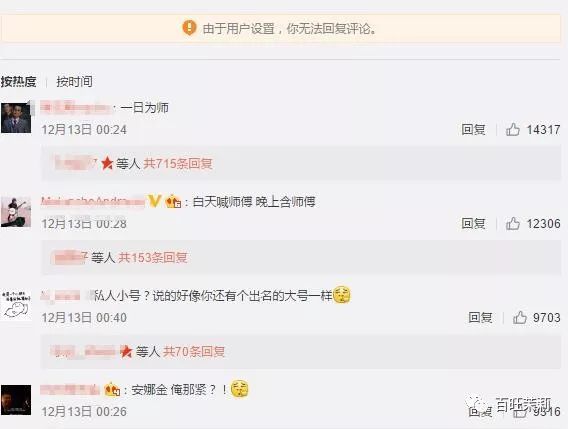The height and width of the screenshot is (429, 568).
Task: Reply to comment '白天喊师傅 晚上含师傅'
Action: coord(473,224)
